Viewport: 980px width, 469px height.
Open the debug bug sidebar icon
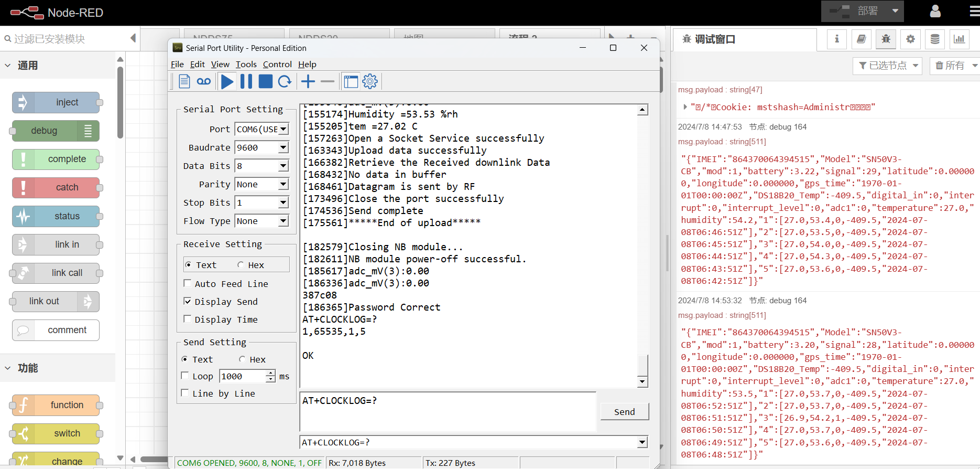[886, 39]
